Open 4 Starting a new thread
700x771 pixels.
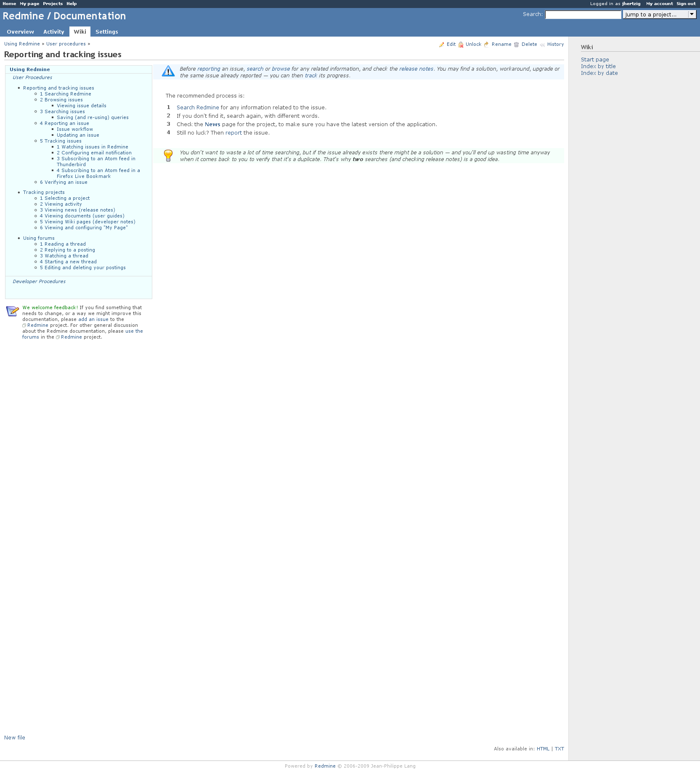(68, 262)
